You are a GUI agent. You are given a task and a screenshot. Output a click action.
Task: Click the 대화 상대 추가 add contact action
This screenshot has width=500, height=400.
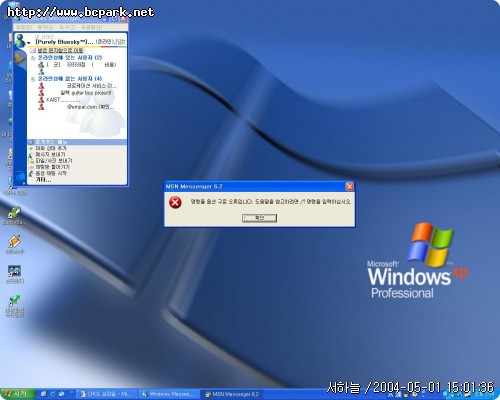coord(51,148)
